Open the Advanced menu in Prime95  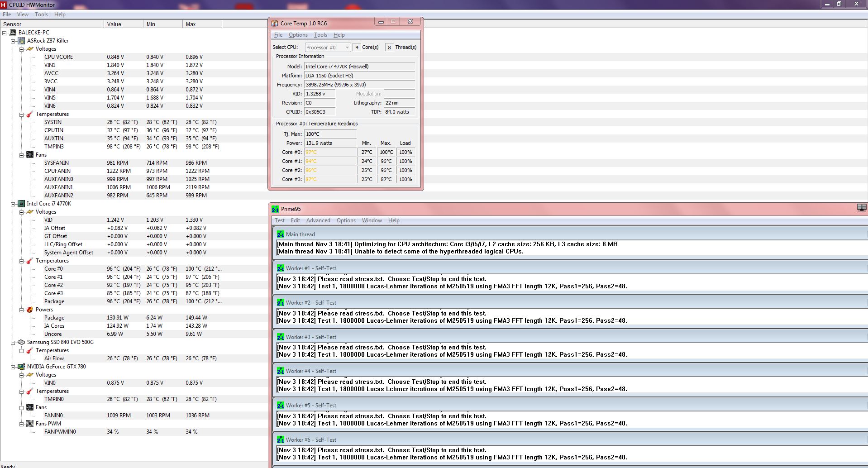[x=318, y=220]
